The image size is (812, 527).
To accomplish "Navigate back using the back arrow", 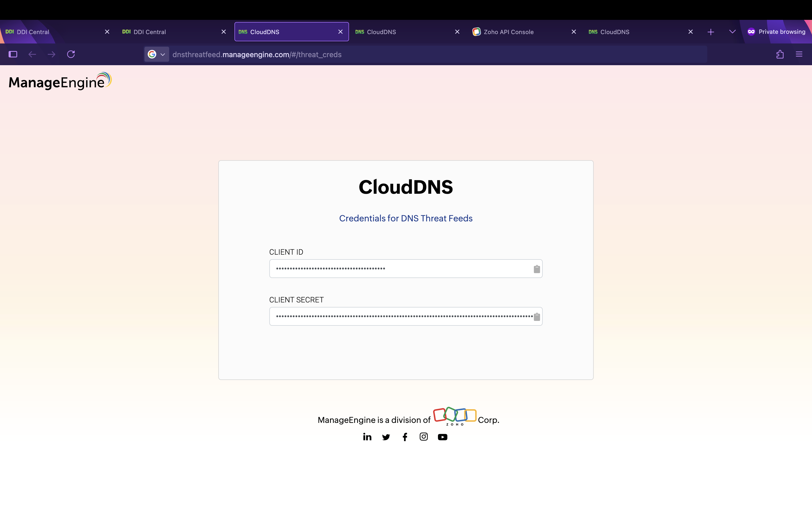I will (x=32, y=54).
